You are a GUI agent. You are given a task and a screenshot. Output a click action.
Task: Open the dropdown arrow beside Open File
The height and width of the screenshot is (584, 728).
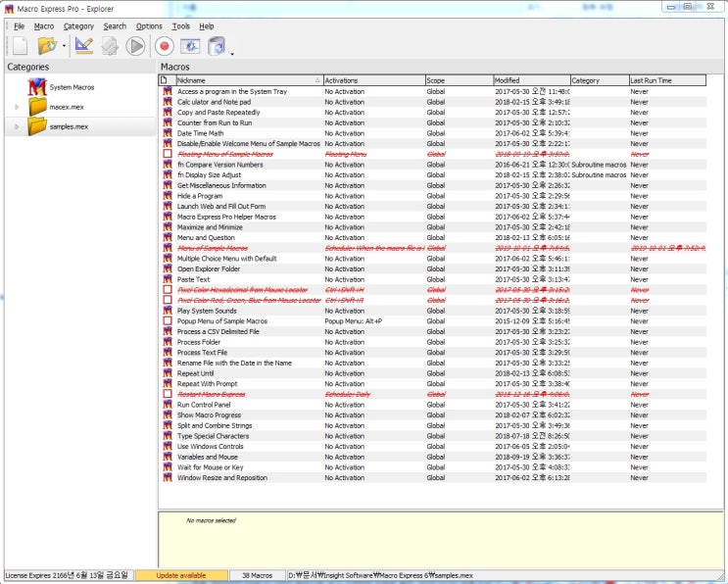point(64,47)
